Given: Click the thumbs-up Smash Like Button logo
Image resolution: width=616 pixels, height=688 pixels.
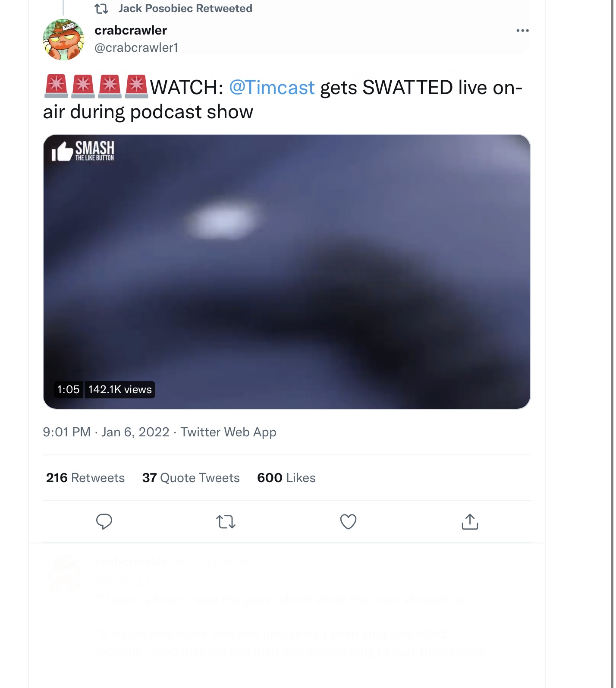Looking at the screenshot, I should click(x=83, y=151).
